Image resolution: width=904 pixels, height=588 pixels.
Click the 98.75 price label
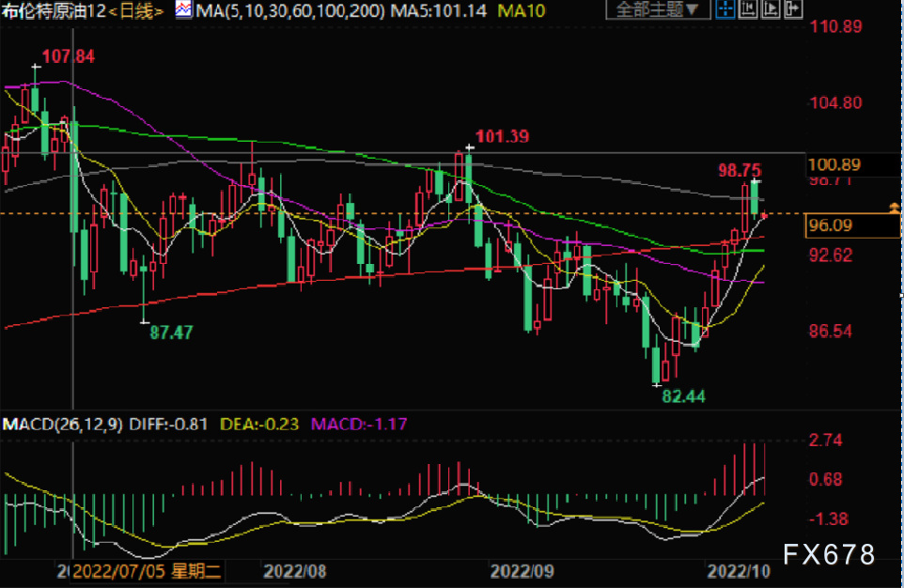tap(740, 170)
